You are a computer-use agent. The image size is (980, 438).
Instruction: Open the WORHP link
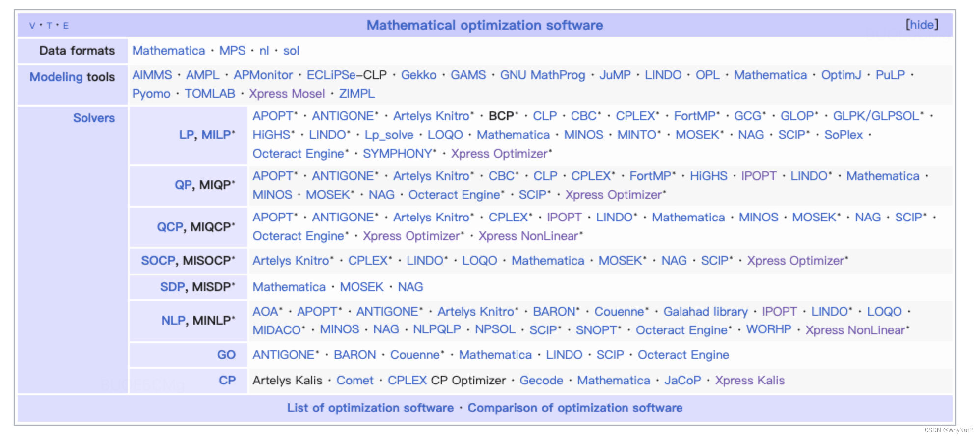(x=769, y=329)
